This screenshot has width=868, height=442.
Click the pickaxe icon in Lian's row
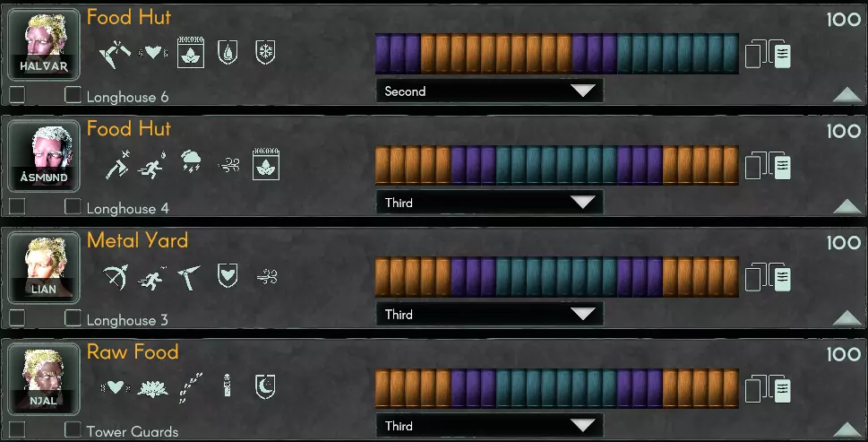pos(189,277)
